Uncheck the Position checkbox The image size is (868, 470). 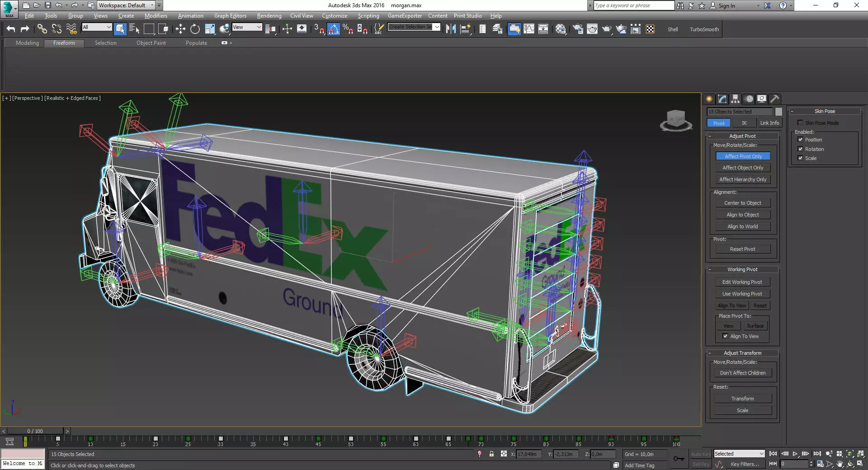(800, 140)
